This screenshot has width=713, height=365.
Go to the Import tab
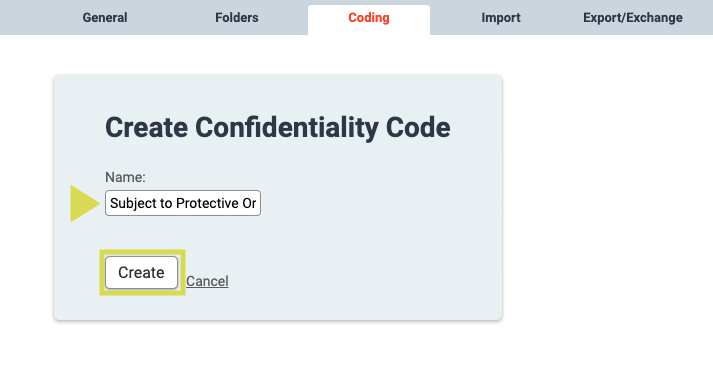(501, 18)
